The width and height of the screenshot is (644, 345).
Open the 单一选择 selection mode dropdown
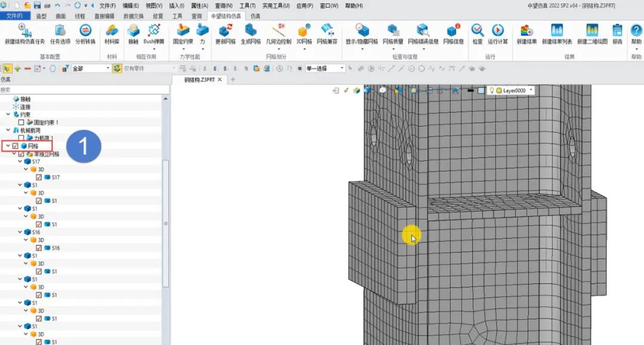point(342,69)
